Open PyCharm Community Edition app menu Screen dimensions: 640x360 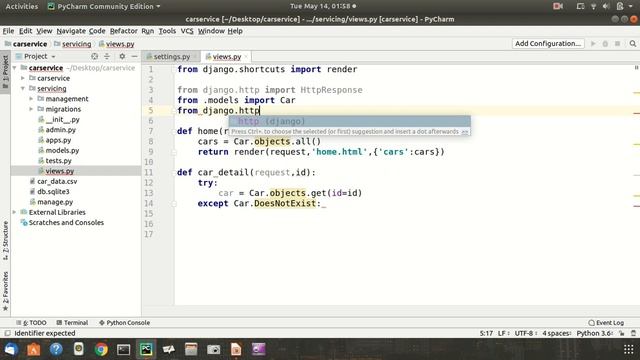104,7
